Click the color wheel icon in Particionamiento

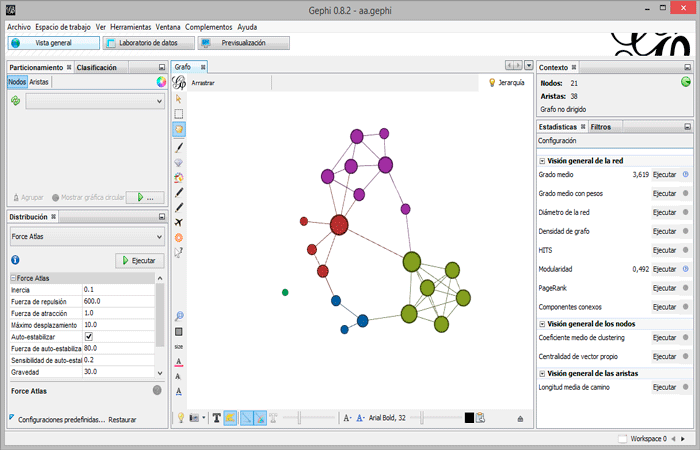coord(161,82)
